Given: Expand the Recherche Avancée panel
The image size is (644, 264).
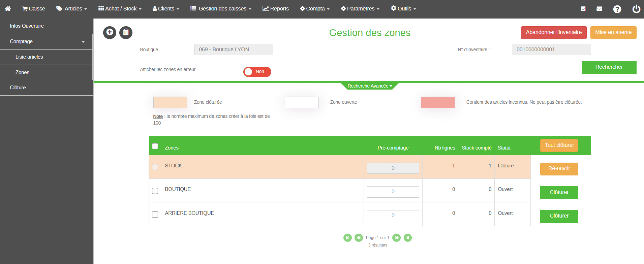Looking at the screenshot, I should coord(370,86).
